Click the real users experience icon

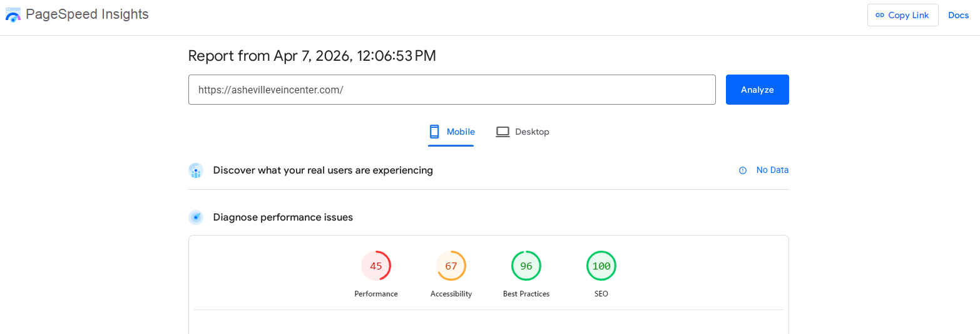tap(196, 170)
